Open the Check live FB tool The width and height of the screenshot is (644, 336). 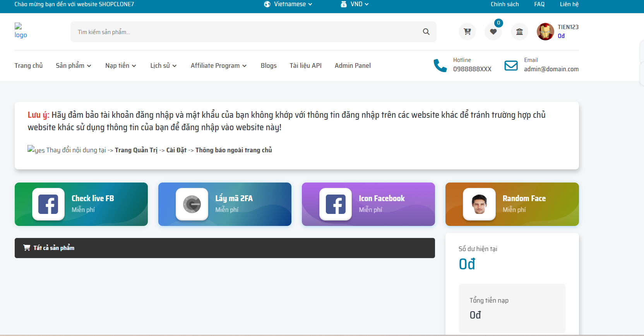[81, 204]
